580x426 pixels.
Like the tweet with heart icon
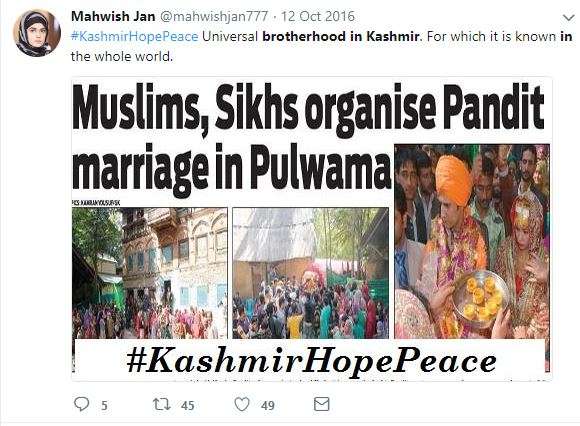[x=242, y=404]
